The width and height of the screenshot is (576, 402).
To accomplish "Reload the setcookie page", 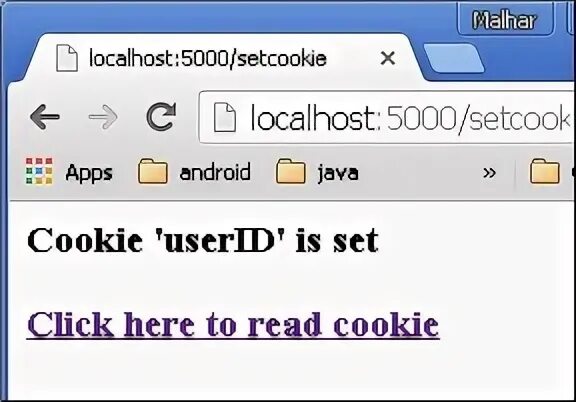I will (161, 116).
